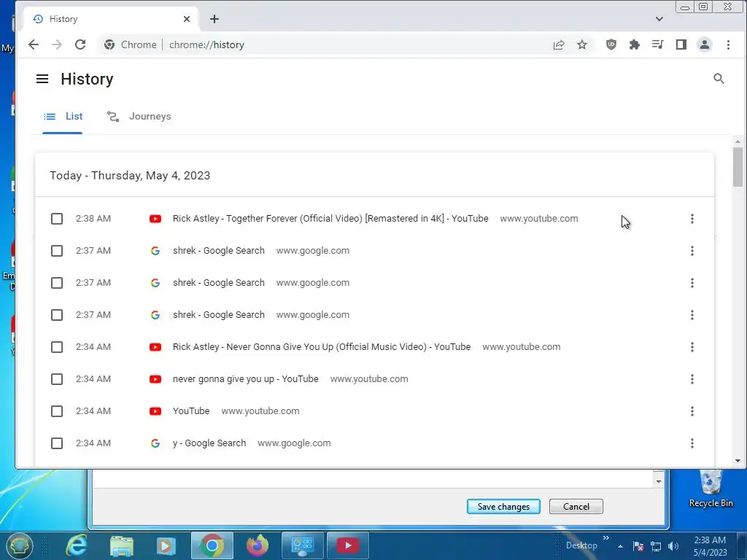
Task: Open actions menu for first shrek entry
Action: (x=692, y=251)
